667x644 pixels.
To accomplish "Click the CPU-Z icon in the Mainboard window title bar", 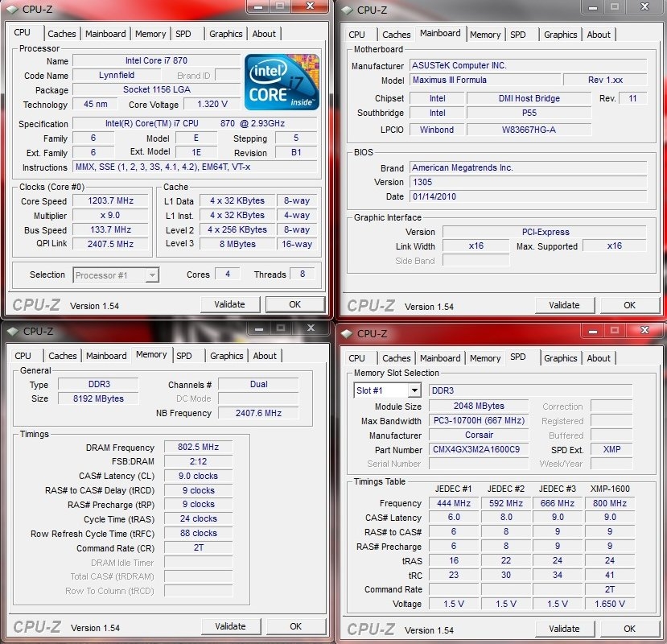I will [348, 10].
